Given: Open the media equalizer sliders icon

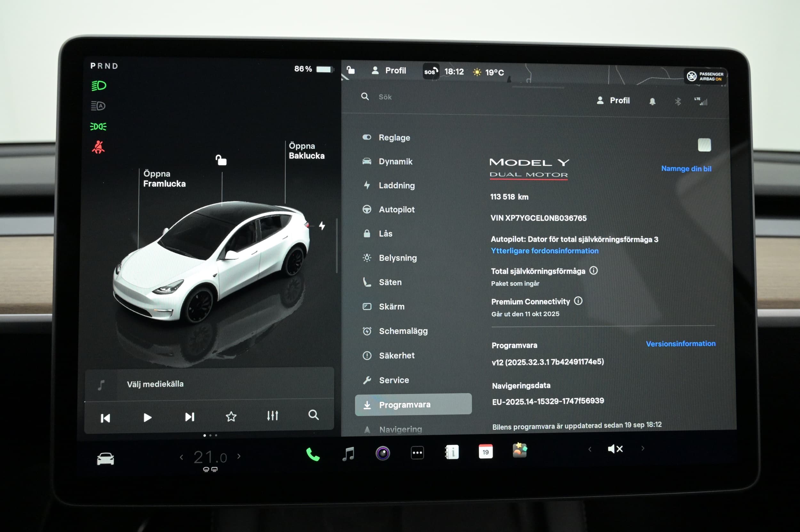Looking at the screenshot, I should (x=272, y=415).
